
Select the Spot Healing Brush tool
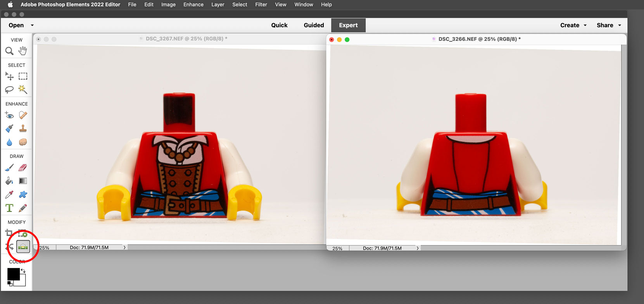[x=23, y=115]
